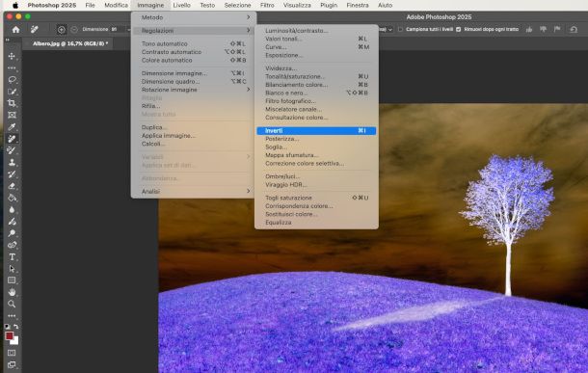
Task: Select the Blur tool
Action: click(x=12, y=209)
